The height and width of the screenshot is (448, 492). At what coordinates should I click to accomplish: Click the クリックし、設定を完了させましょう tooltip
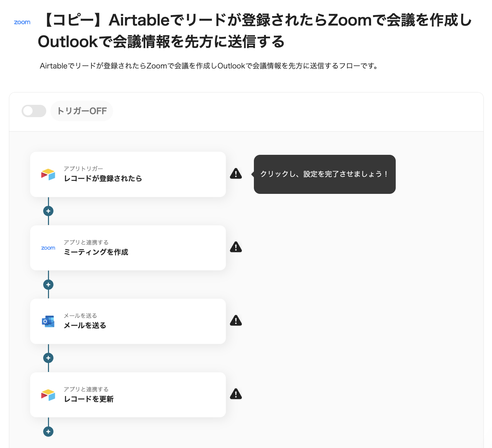tap(324, 174)
